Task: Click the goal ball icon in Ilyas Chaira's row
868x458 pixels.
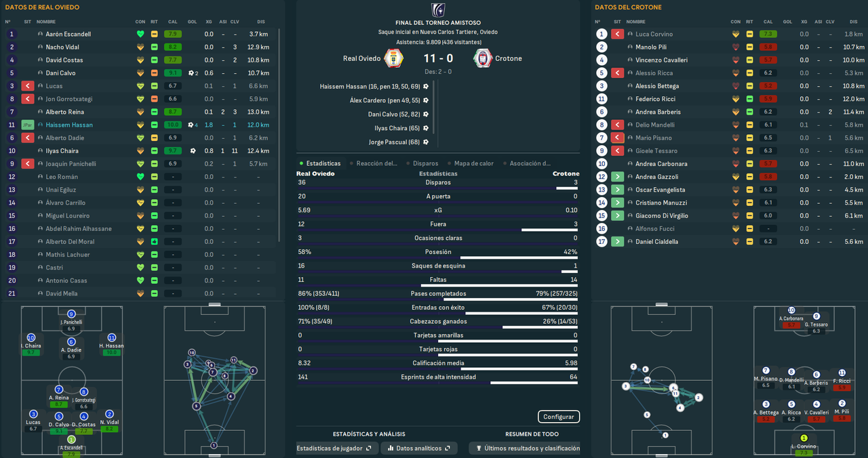Action: [193, 151]
